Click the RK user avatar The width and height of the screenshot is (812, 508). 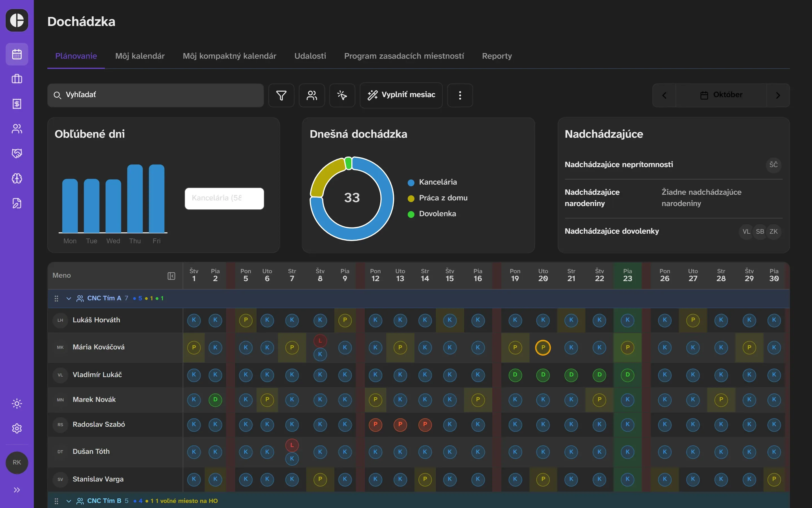(x=17, y=463)
